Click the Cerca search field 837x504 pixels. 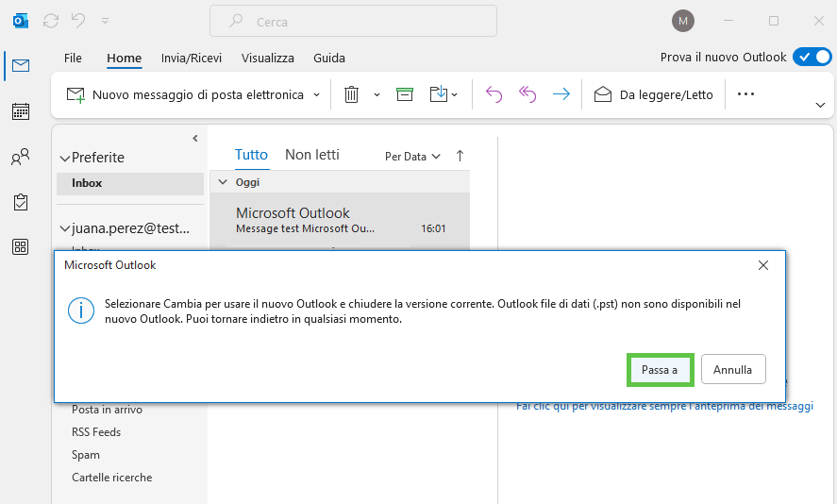click(353, 22)
